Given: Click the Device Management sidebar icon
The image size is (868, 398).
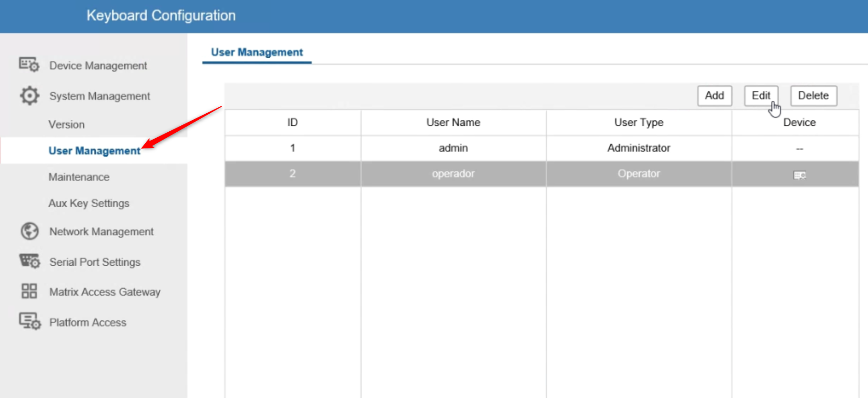Looking at the screenshot, I should click(29, 65).
